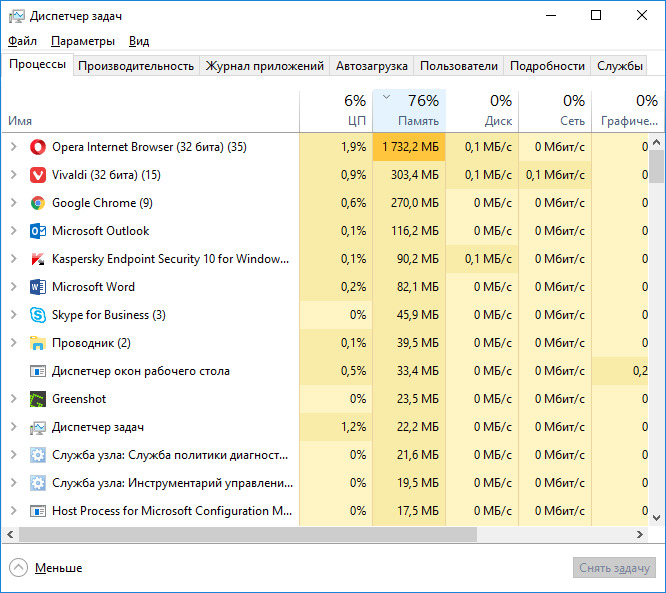Expand the Google Chrome process group

(14, 203)
